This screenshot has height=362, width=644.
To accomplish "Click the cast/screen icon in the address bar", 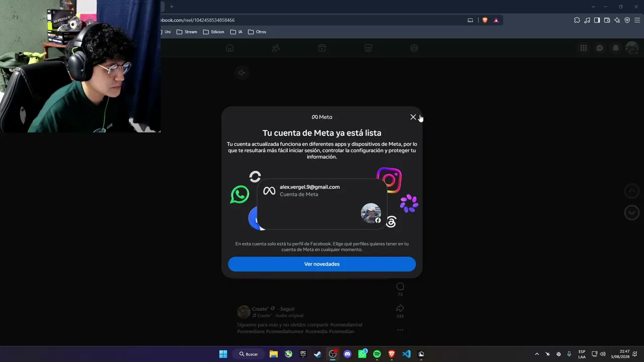I will point(470,20).
